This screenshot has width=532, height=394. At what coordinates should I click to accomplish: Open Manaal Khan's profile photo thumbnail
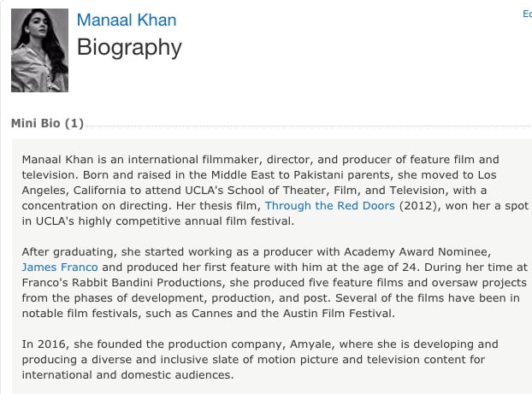tap(39, 50)
